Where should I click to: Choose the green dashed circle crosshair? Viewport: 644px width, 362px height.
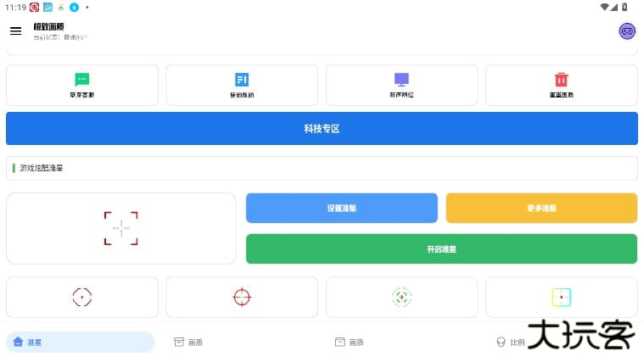(x=401, y=298)
